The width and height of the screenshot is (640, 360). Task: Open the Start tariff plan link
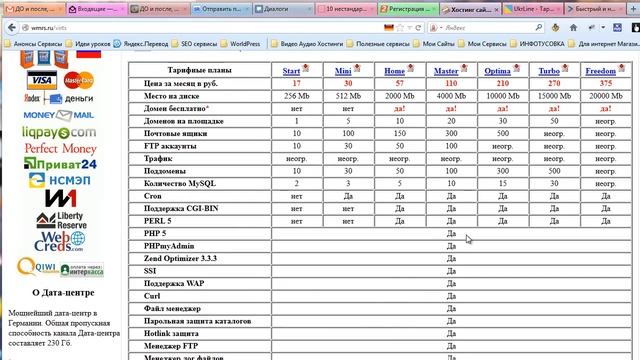pos(291,71)
